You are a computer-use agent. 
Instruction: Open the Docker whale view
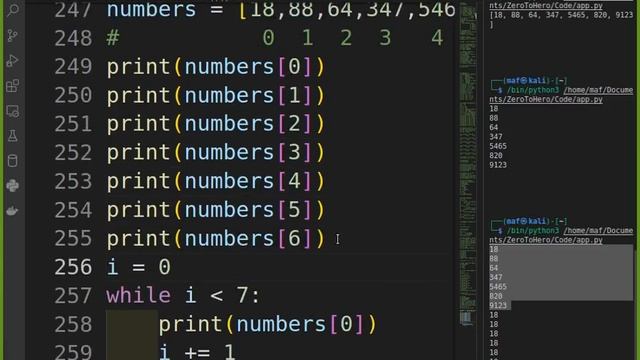(13, 211)
